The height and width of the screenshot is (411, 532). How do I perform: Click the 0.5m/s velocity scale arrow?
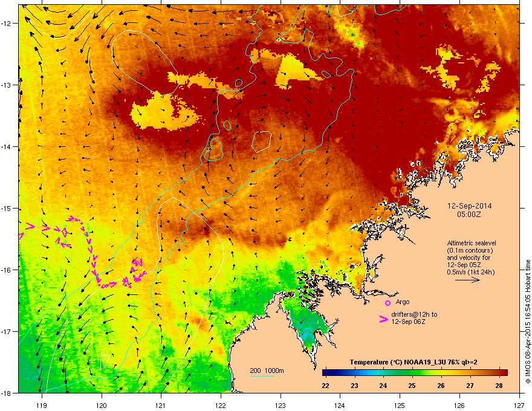point(468,280)
